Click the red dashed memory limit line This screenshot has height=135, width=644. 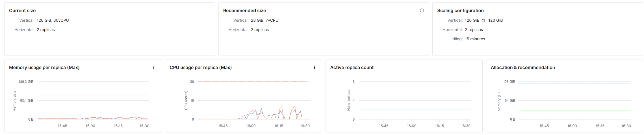[x=92, y=95]
